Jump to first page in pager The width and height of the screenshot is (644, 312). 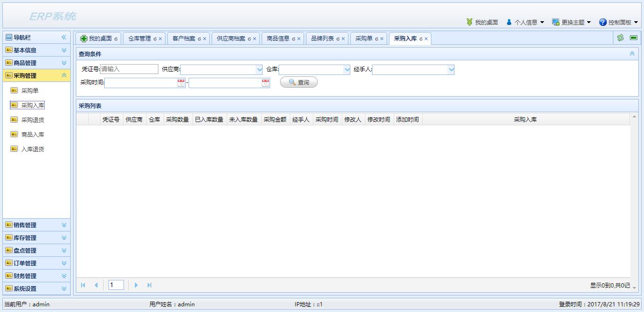click(83, 285)
